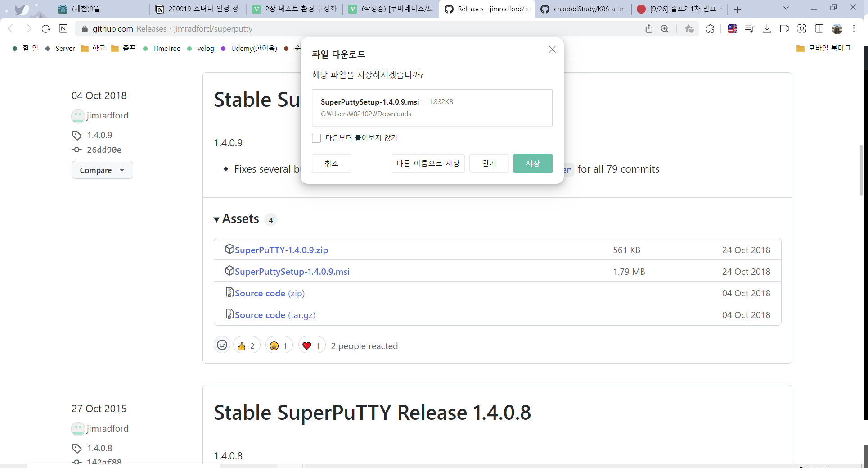Click the picture-in-picture icon in the toolbar

click(784, 29)
